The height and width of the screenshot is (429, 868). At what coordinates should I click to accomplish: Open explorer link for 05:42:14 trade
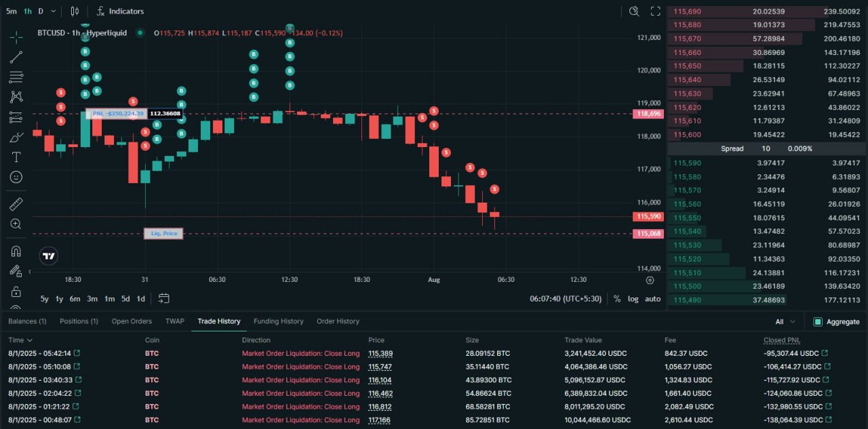pyautogui.click(x=77, y=353)
